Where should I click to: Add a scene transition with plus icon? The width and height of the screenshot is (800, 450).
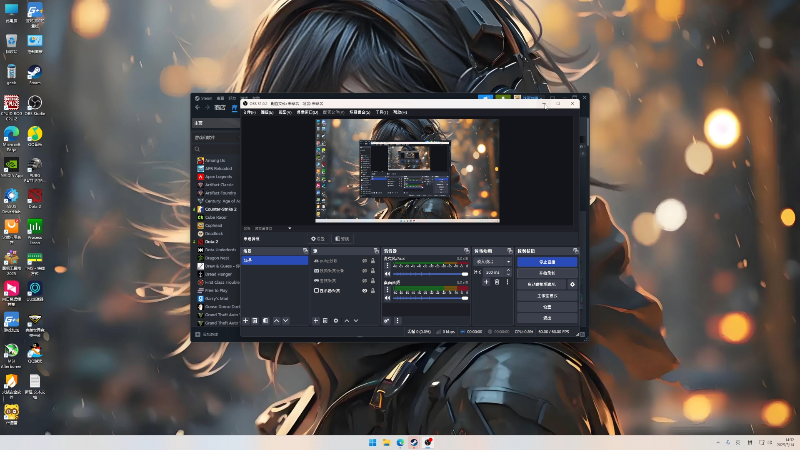click(x=486, y=282)
